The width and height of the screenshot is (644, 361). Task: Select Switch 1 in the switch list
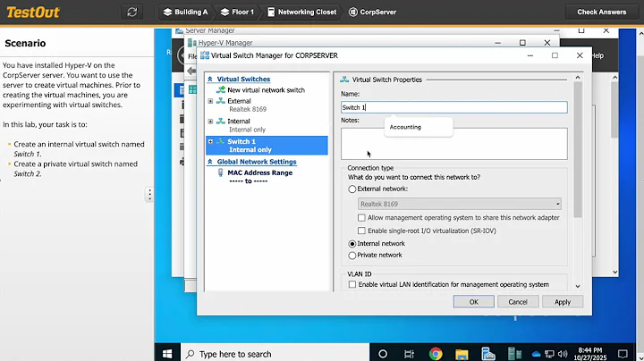[267, 146]
